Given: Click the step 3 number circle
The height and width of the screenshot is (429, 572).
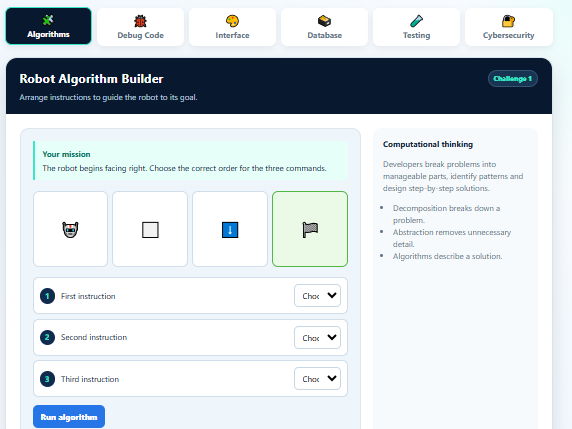Looking at the screenshot, I should tap(47, 379).
